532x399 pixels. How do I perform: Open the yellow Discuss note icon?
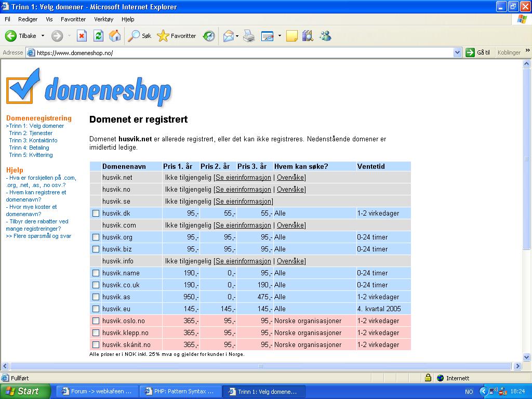[292, 36]
